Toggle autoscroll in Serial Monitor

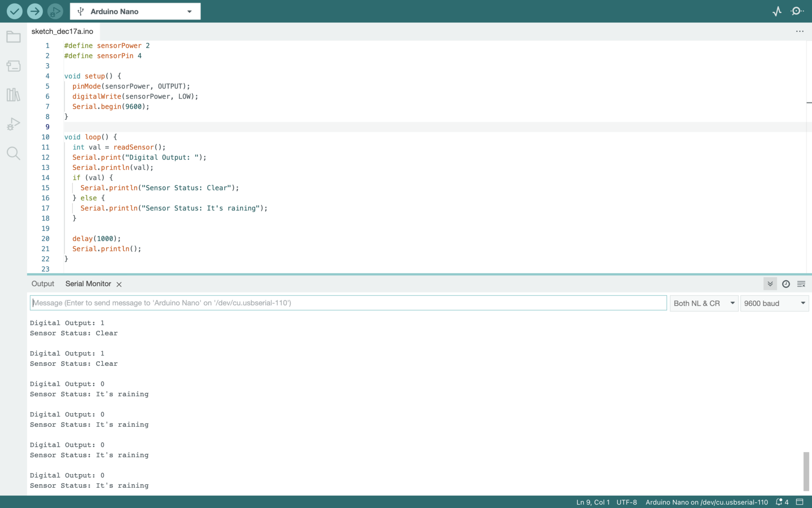pos(770,284)
